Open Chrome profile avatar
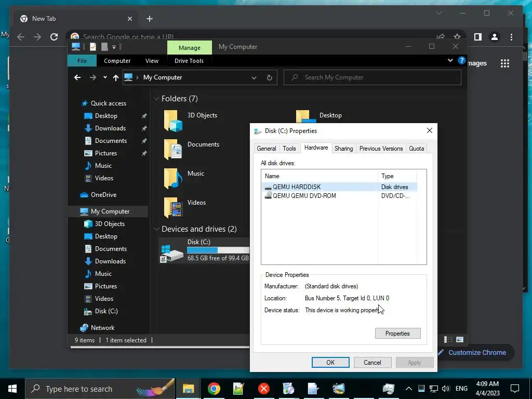Viewport: 532px width, 399px height. point(495,37)
